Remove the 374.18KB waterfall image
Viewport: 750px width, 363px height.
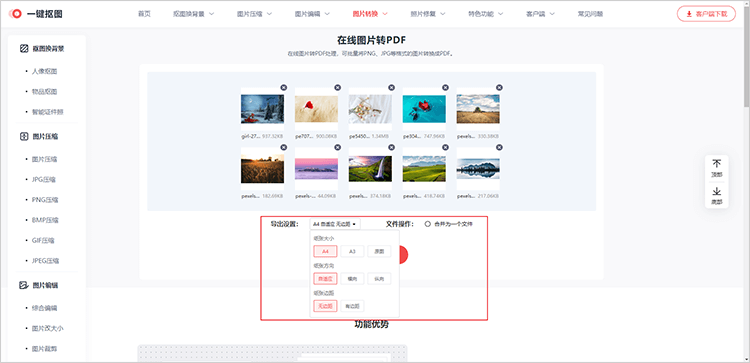tap(392, 147)
